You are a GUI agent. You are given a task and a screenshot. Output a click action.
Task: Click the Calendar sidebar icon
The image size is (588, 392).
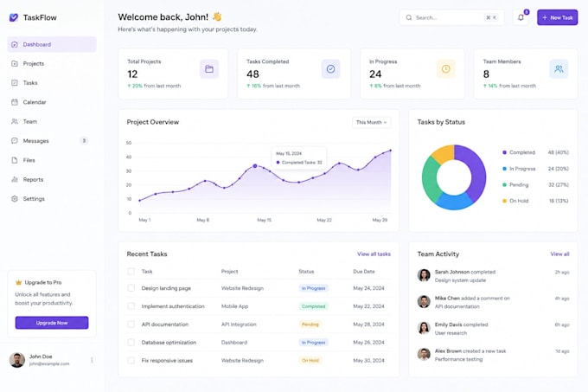pyautogui.click(x=14, y=102)
